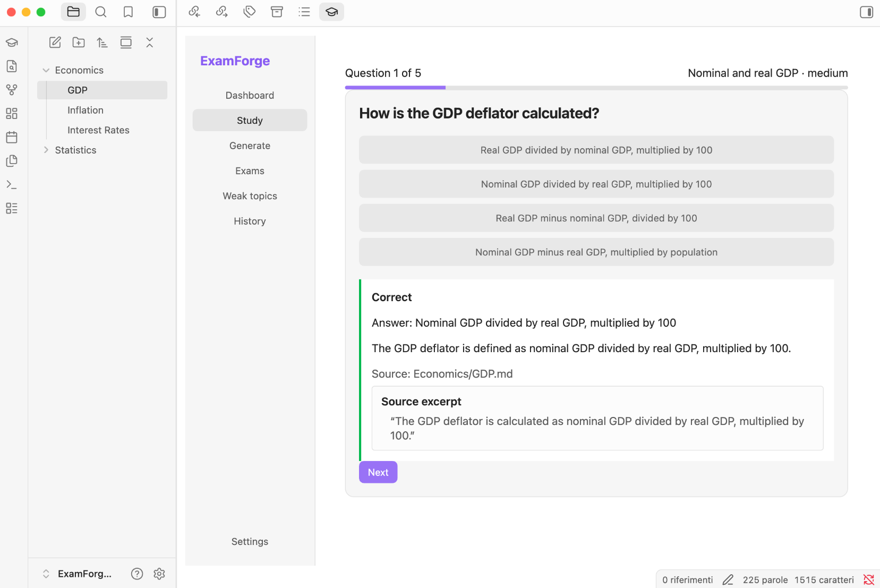This screenshot has height=588, width=880.
Task: Open the backlinks icon
Action: (194, 12)
